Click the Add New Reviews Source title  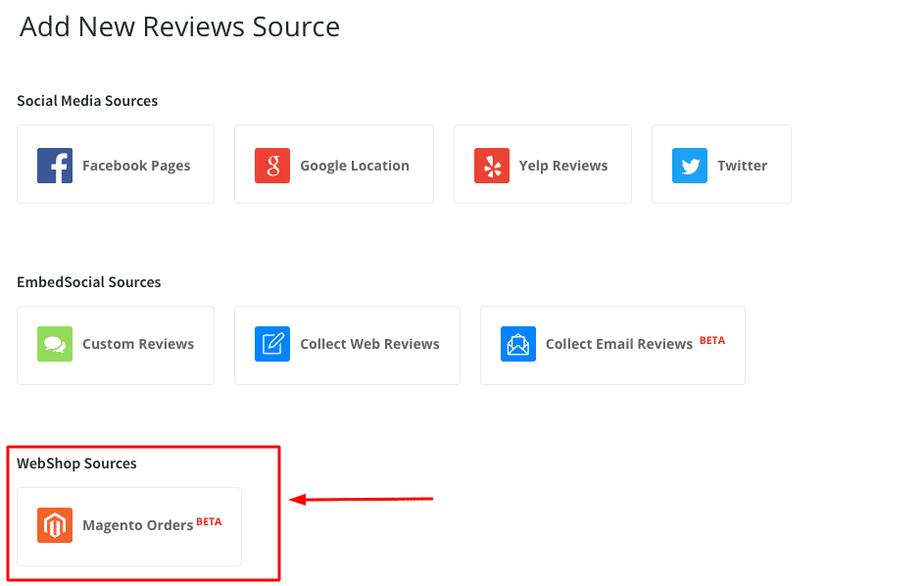pos(179,27)
